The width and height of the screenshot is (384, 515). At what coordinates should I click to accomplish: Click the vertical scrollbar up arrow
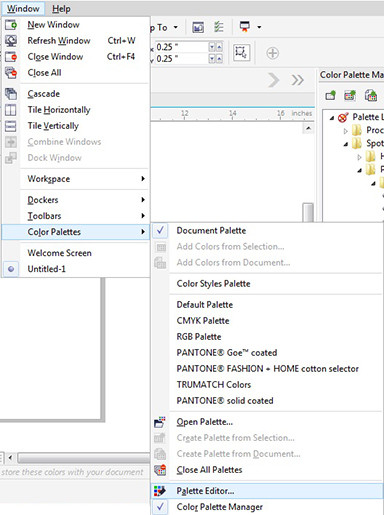point(308,128)
